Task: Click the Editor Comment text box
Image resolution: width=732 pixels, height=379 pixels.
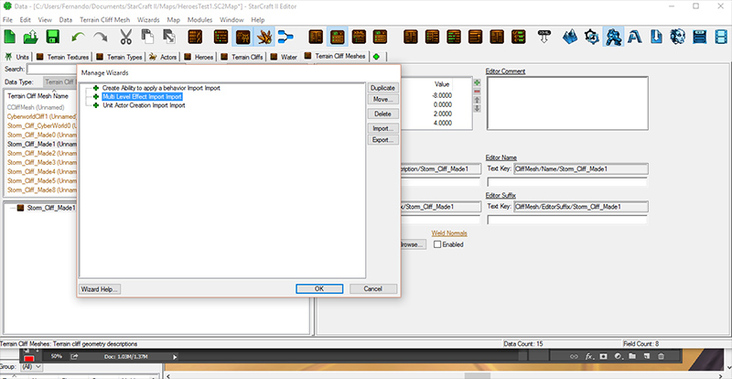Action: [x=567, y=103]
